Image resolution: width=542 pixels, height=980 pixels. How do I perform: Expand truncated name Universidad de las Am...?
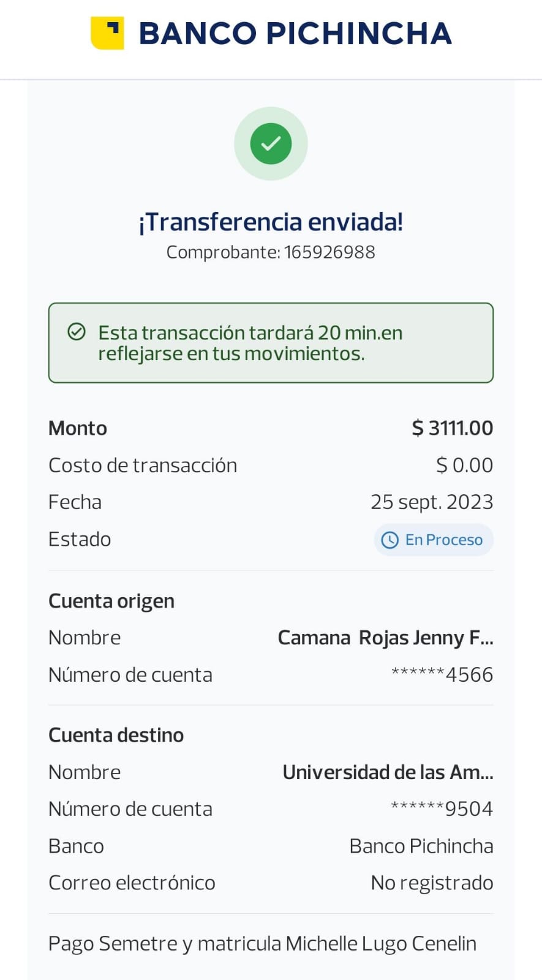coord(388,772)
